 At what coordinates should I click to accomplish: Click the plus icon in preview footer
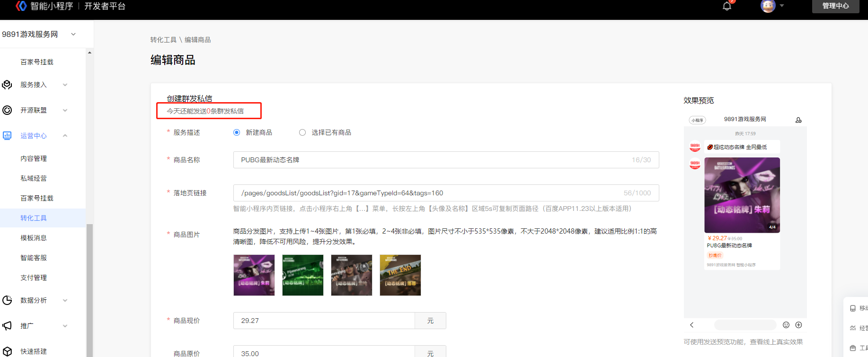click(x=798, y=325)
